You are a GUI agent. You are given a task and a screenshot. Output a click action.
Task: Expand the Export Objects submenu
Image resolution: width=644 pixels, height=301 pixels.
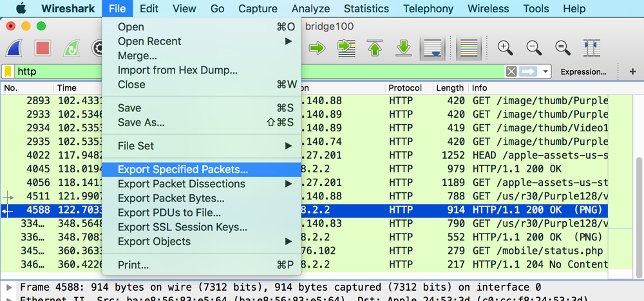202,242
